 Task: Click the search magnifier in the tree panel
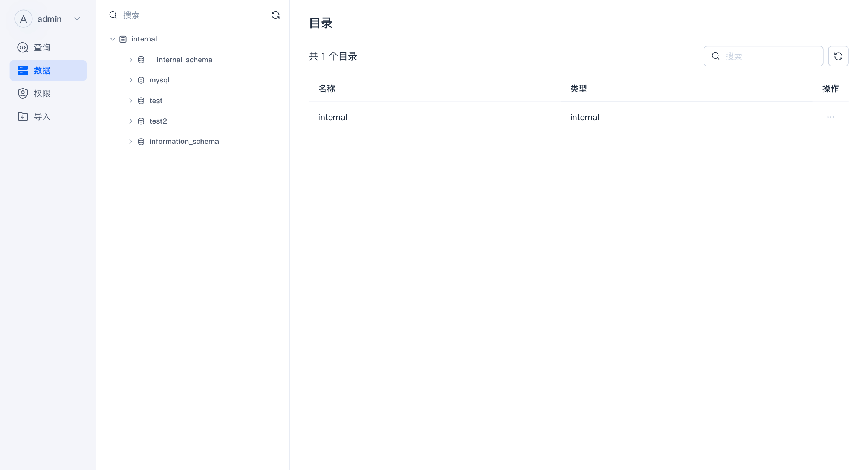tap(113, 15)
